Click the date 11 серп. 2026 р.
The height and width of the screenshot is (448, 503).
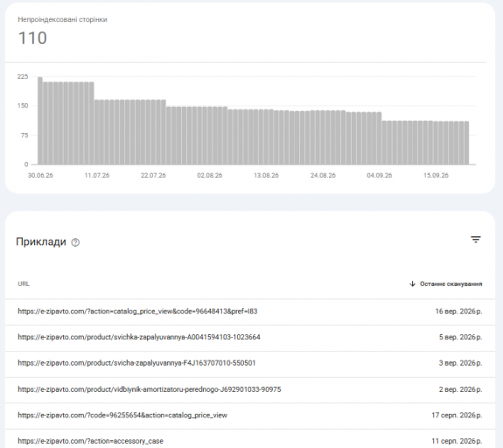coord(457,441)
